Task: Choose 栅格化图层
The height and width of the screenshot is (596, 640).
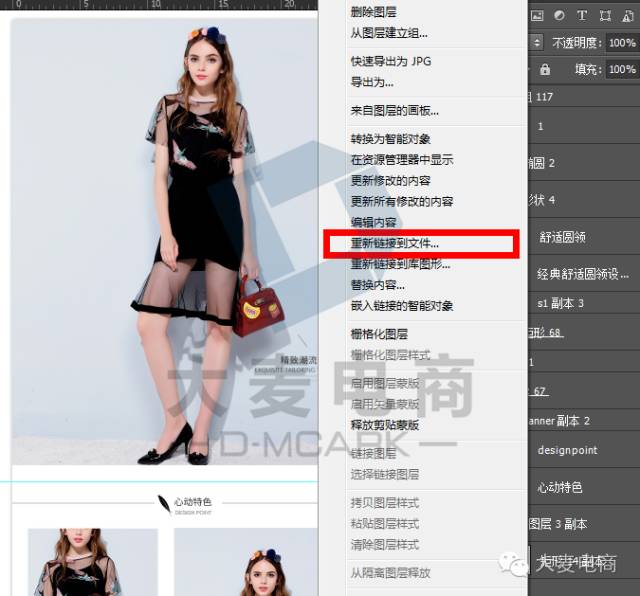Action: pos(379,334)
